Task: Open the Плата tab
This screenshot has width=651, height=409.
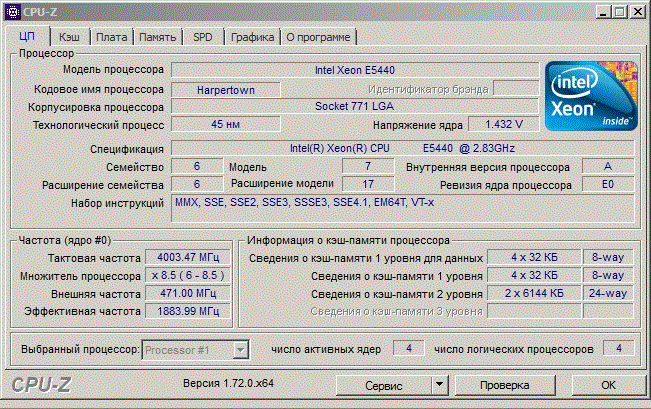Action: point(112,37)
